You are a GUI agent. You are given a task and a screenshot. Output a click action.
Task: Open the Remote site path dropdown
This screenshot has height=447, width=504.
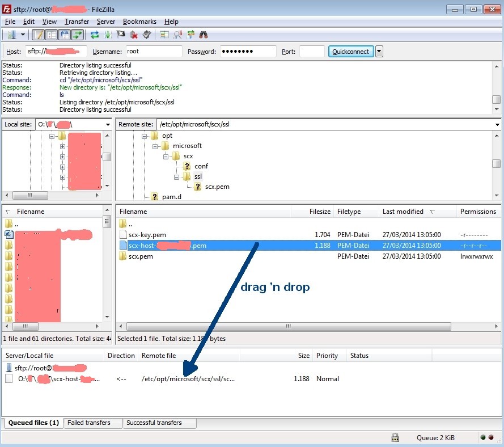(x=497, y=124)
